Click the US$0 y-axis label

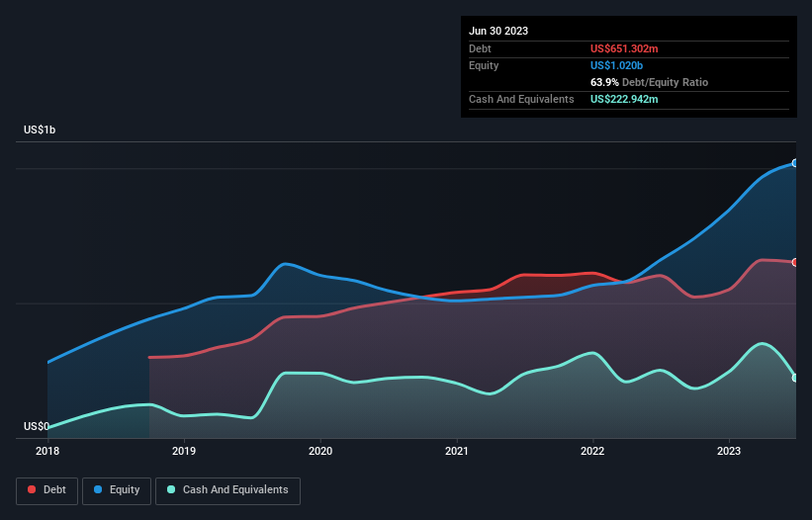(37, 426)
